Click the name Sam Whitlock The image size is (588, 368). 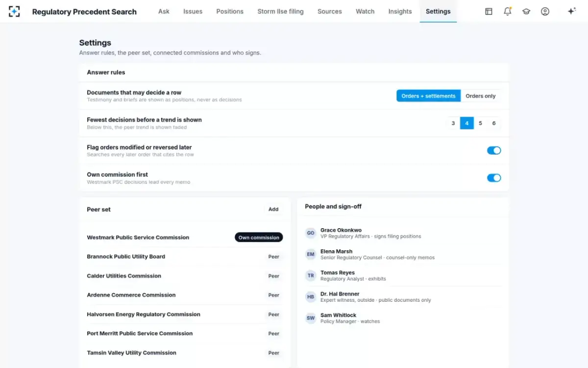click(338, 315)
